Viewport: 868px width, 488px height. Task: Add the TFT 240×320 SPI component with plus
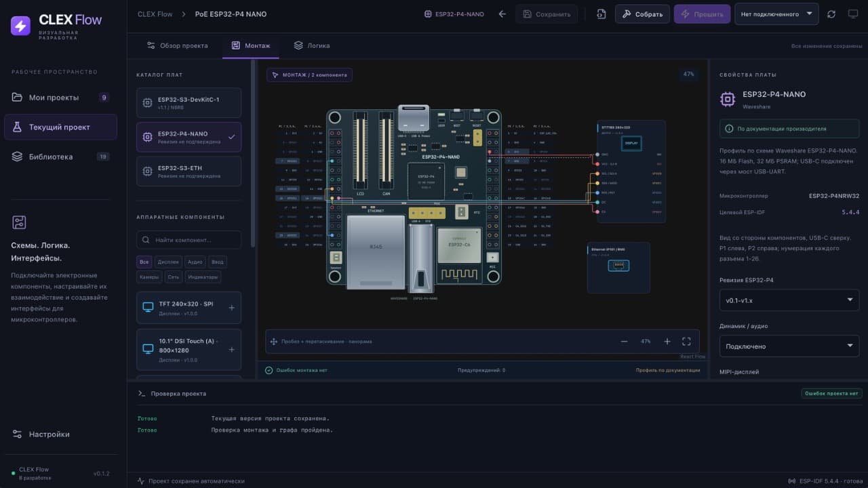(x=232, y=308)
